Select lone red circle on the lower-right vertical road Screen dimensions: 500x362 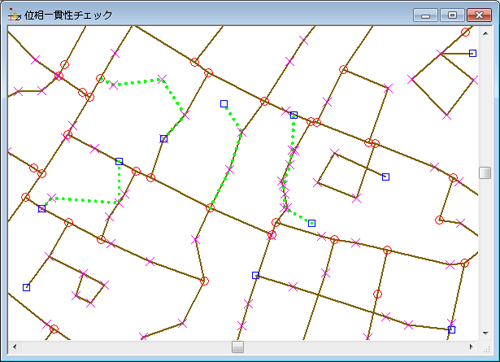[x=377, y=294]
